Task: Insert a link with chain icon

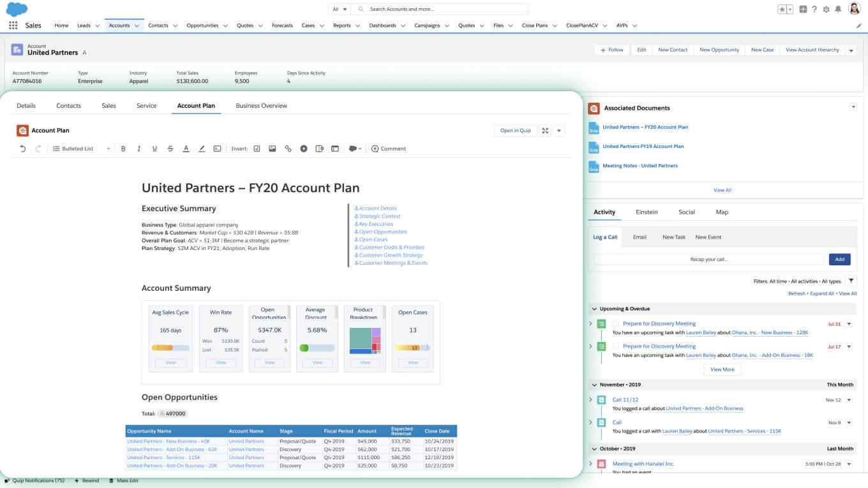Action: (288, 149)
